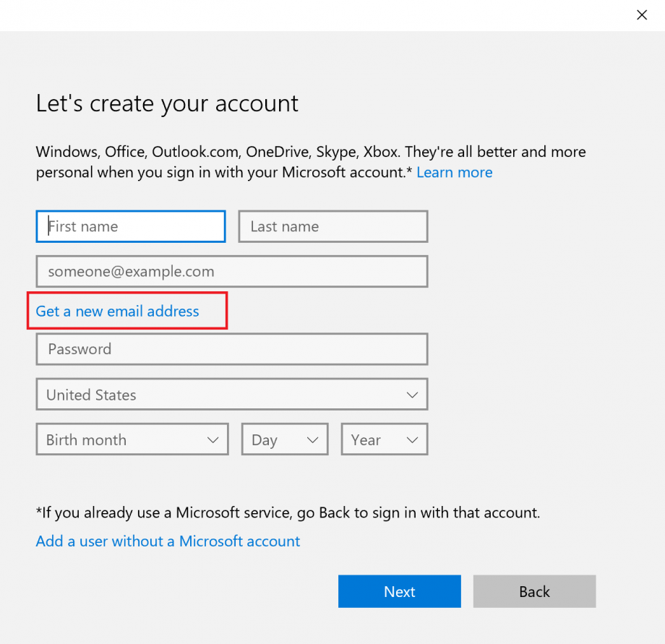Select the someone@example.com email field
665x644 pixels.
[231, 271]
